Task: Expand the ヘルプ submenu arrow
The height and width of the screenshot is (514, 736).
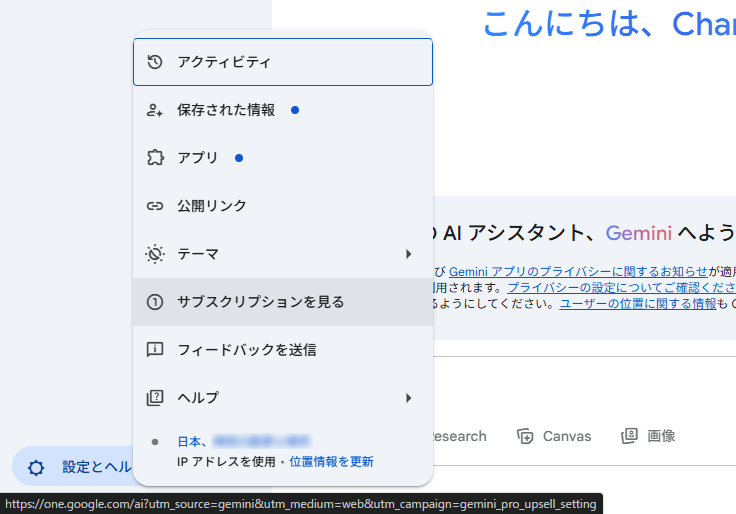Action: coord(408,398)
